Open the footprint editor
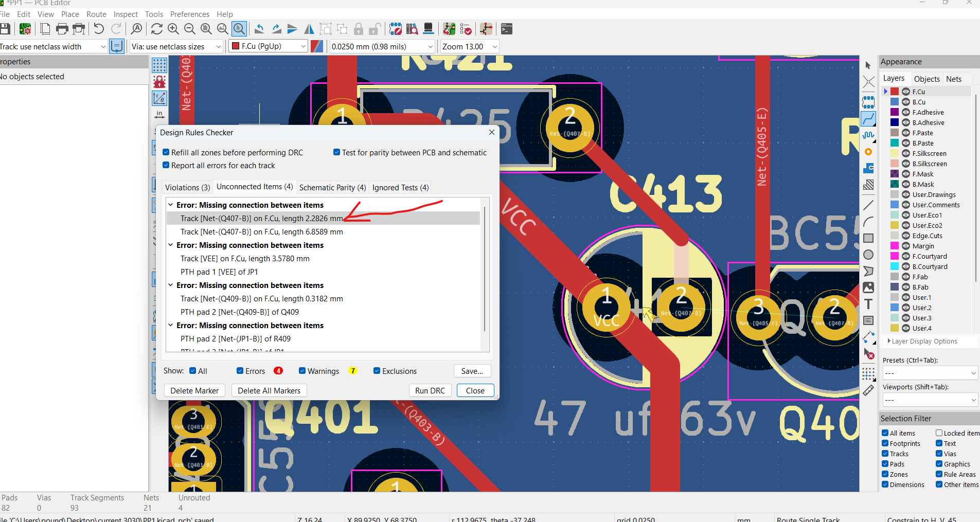Screen dimensions: 980x522 click(x=395, y=29)
